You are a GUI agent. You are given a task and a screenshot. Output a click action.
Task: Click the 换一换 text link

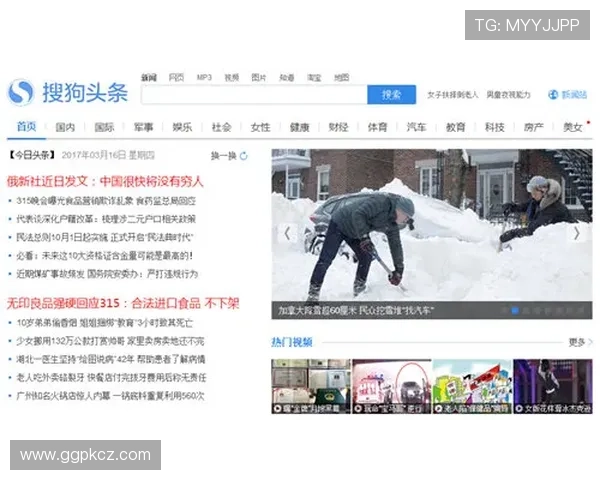(224, 156)
